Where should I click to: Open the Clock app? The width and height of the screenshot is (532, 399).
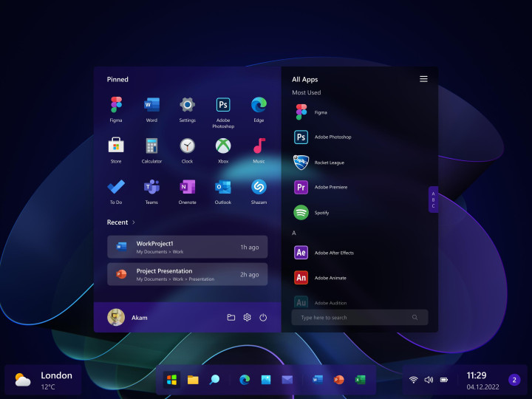187,146
